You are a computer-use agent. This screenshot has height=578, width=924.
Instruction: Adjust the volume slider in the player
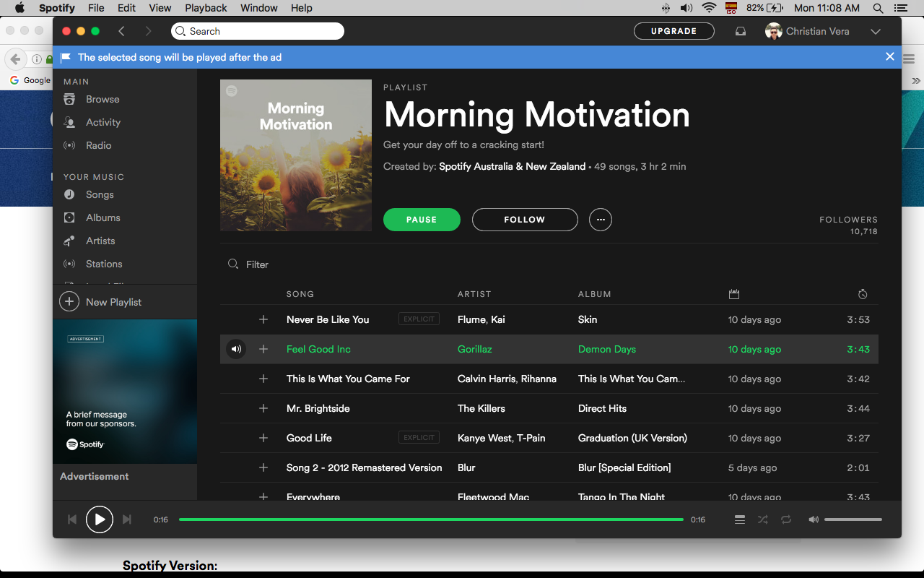pyautogui.click(x=853, y=519)
